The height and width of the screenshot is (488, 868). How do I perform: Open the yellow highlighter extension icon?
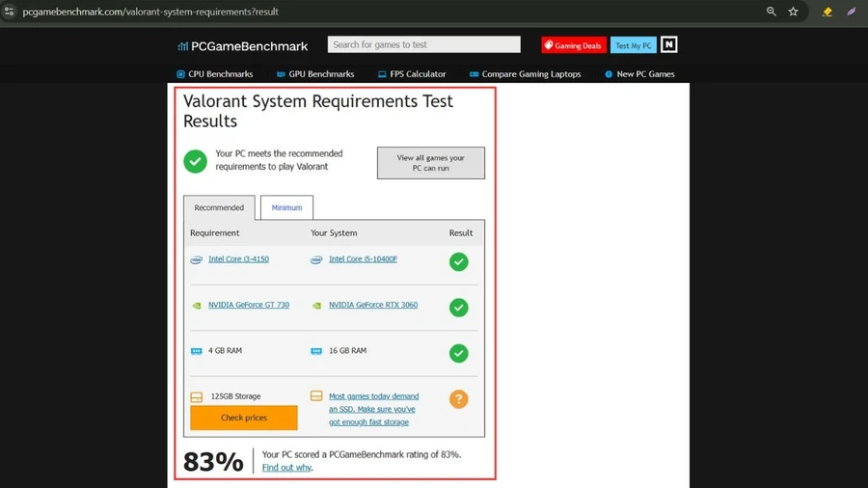(x=827, y=11)
